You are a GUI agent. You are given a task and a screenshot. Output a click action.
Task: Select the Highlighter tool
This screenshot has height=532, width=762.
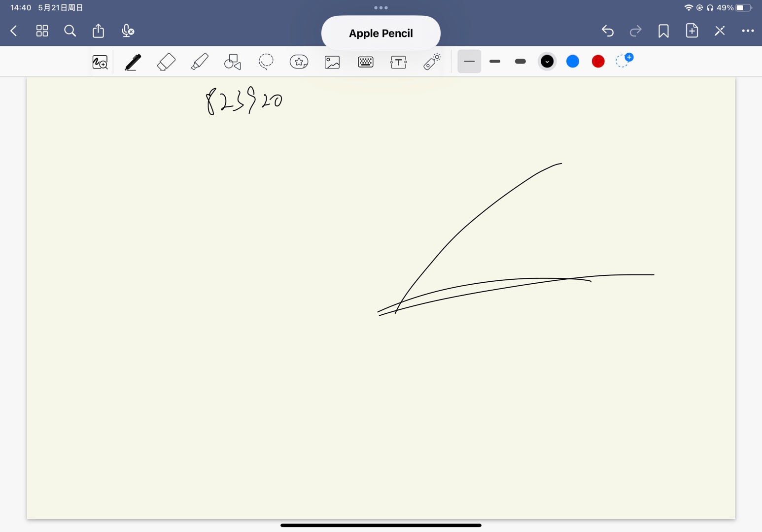[x=200, y=62]
